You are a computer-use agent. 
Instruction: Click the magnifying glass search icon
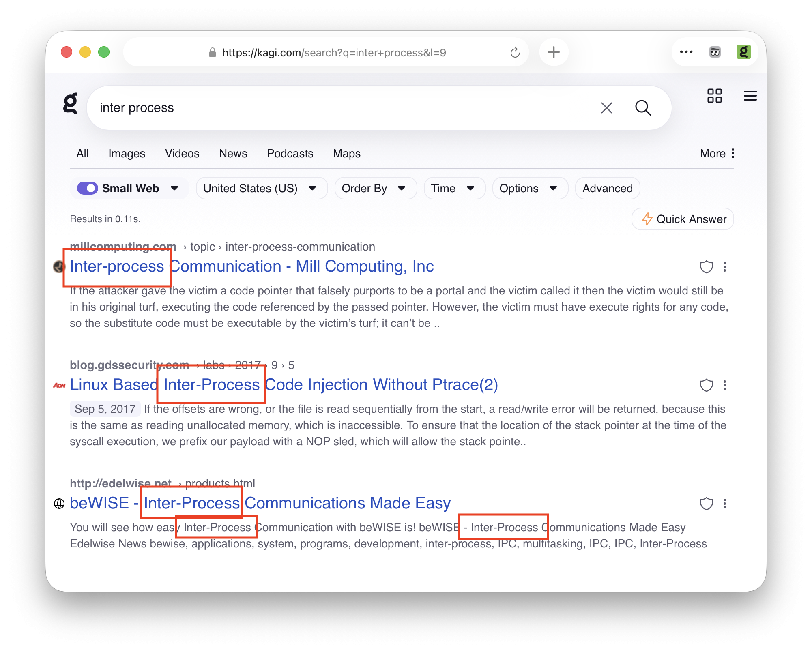pos(643,108)
